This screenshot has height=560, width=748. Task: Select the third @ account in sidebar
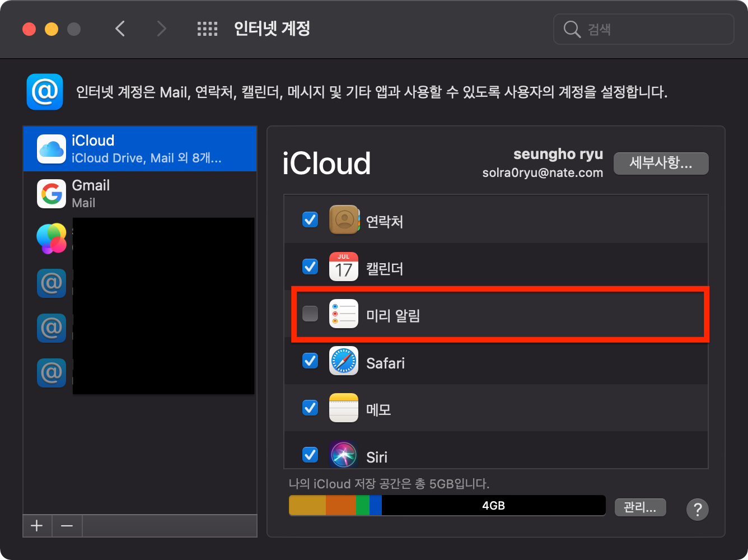pyautogui.click(x=52, y=373)
